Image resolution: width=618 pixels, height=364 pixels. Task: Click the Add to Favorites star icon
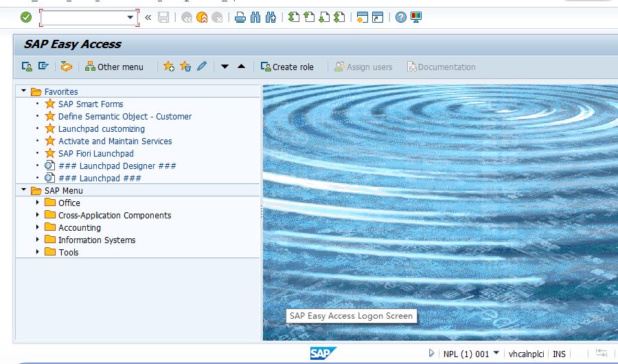(169, 67)
